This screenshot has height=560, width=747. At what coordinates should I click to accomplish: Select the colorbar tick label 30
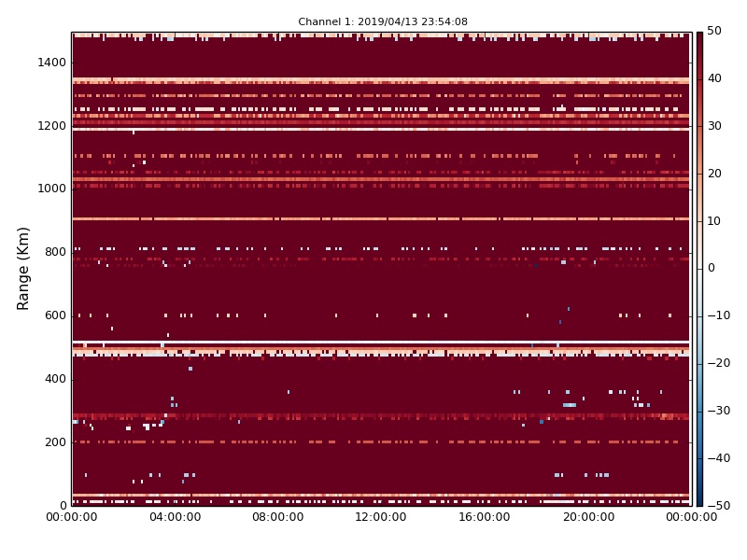pos(714,126)
